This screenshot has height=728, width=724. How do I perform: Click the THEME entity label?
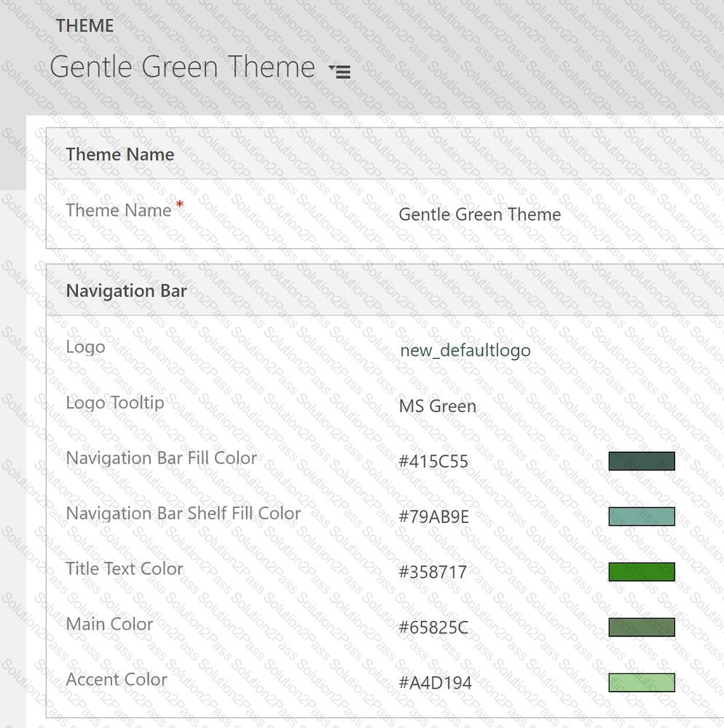point(84,25)
